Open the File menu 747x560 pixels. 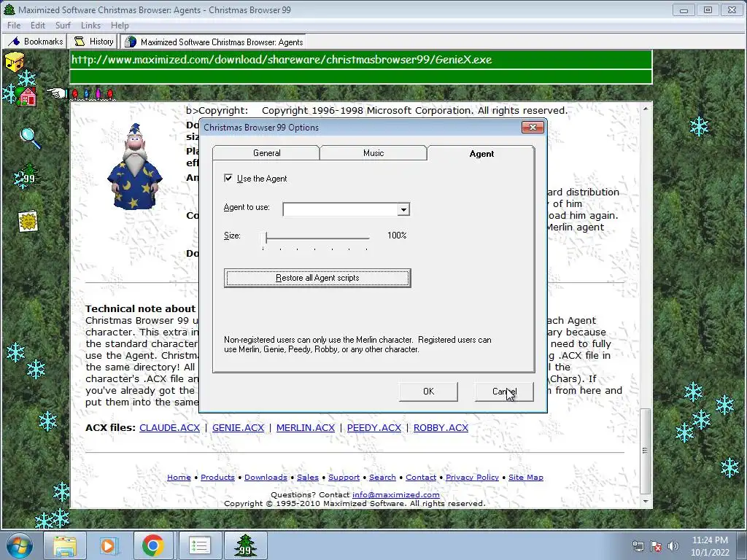(14, 26)
